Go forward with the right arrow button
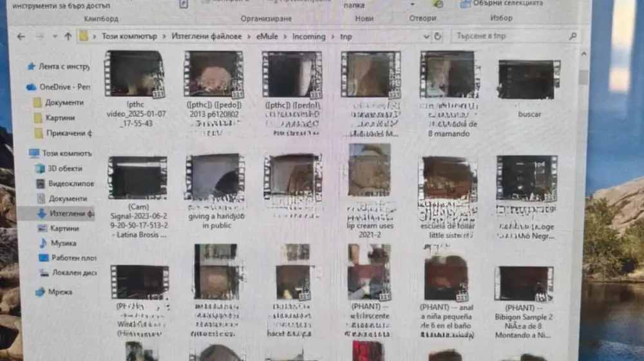The image size is (644, 361). point(40,37)
